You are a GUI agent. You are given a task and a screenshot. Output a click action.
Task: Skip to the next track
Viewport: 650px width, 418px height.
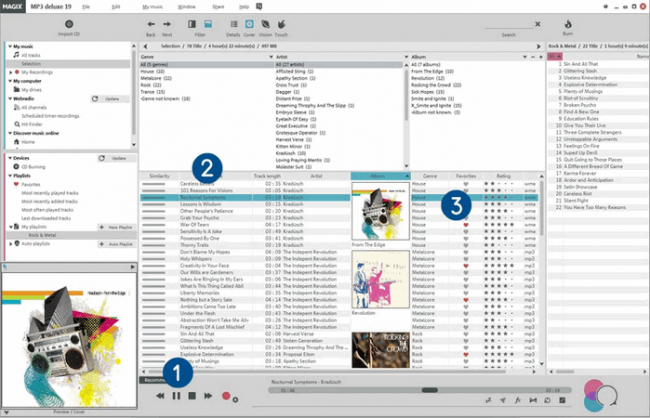[208, 396]
